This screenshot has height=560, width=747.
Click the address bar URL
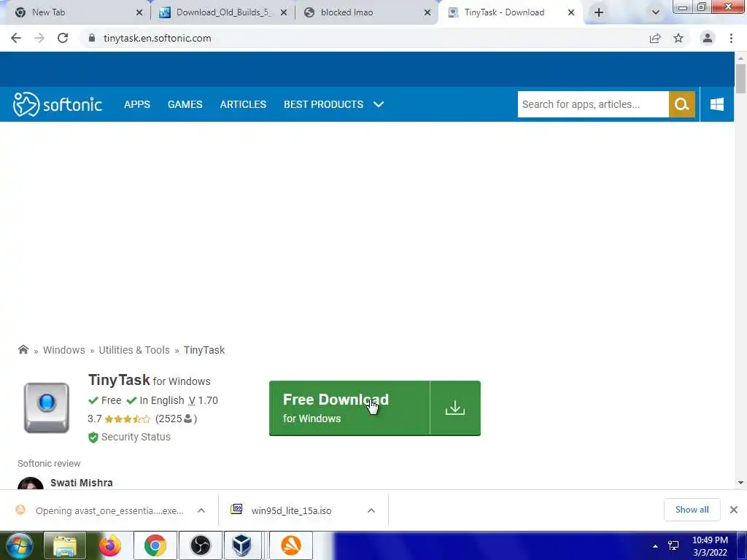[158, 38]
